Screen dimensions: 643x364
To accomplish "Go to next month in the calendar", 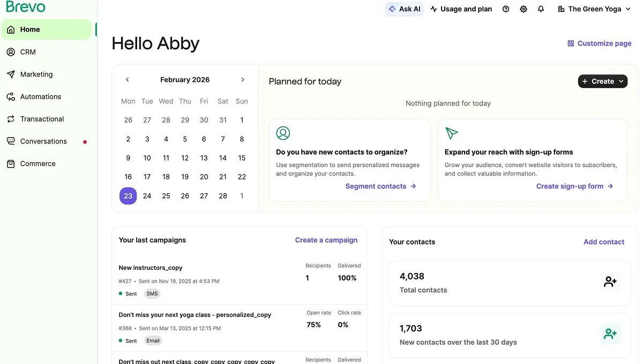I will 243,79.
